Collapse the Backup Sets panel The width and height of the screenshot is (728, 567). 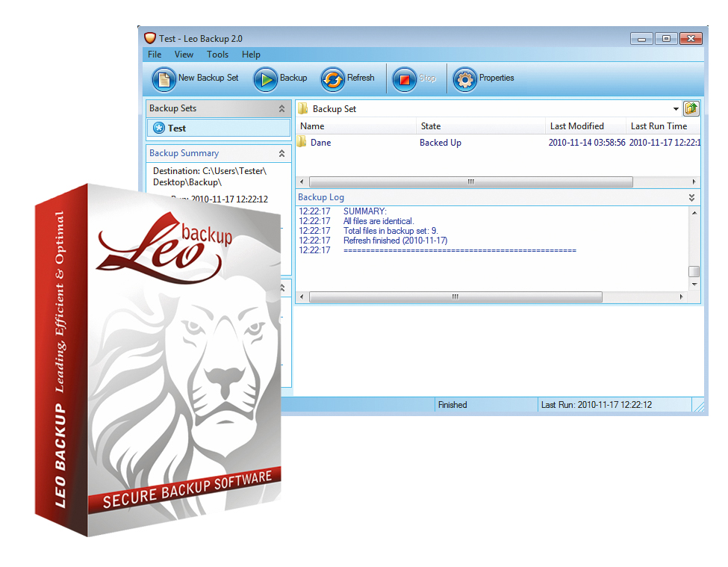[x=281, y=109]
